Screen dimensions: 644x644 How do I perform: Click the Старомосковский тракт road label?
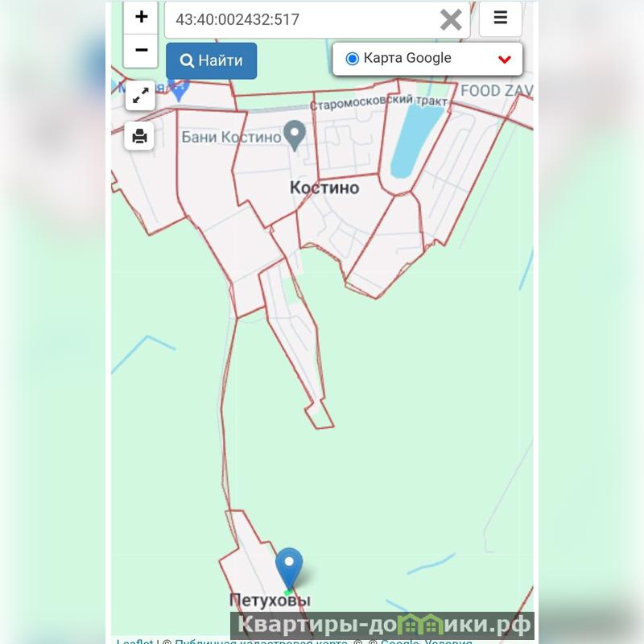(x=378, y=102)
